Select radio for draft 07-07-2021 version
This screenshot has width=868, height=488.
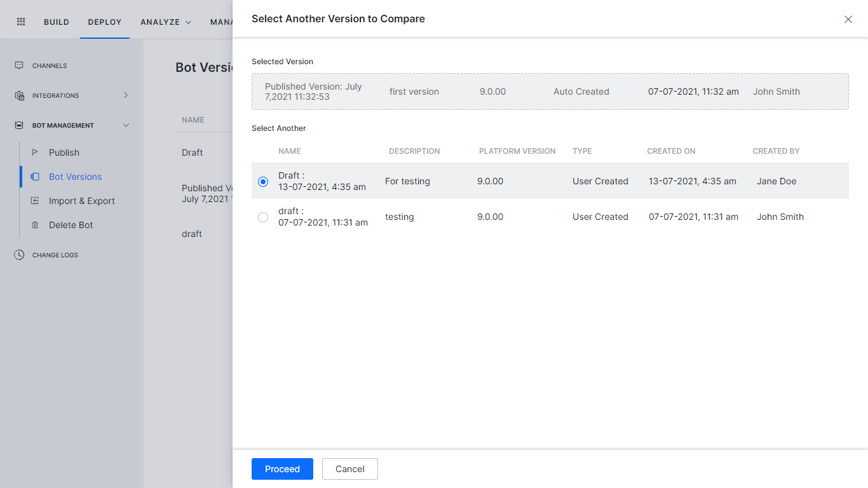[x=263, y=217]
